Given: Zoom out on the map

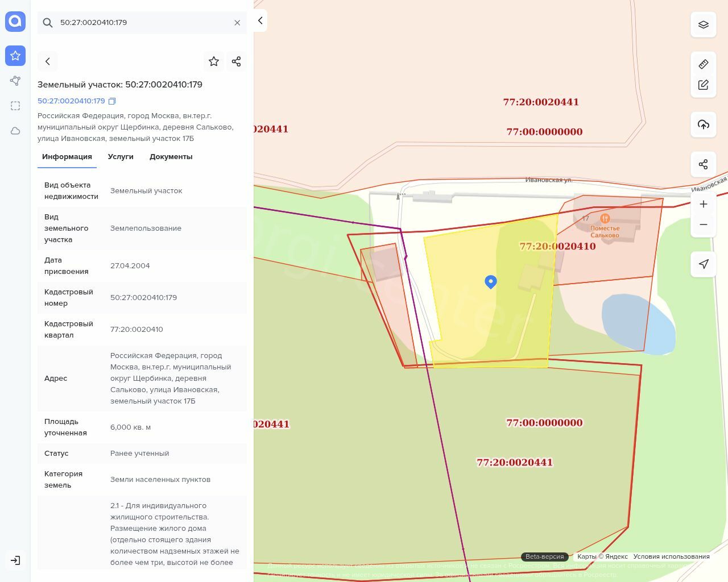Looking at the screenshot, I should click(703, 225).
